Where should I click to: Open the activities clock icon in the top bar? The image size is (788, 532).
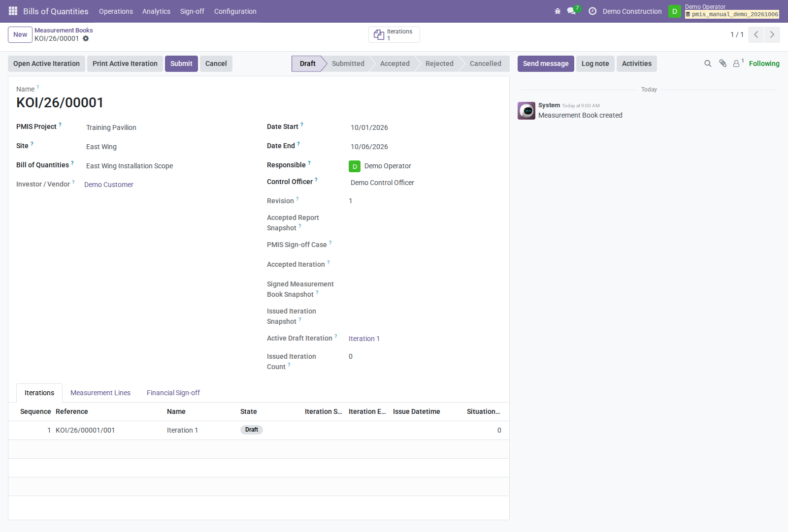coord(592,11)
